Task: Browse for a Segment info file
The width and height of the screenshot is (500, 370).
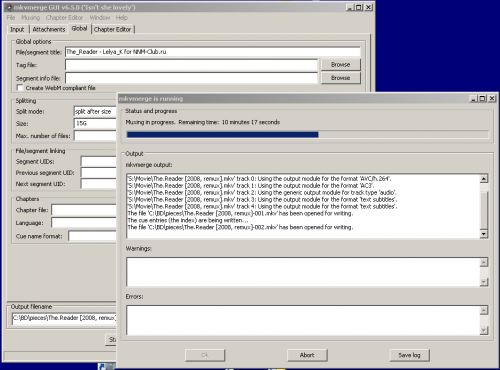Action: (341, 78)
